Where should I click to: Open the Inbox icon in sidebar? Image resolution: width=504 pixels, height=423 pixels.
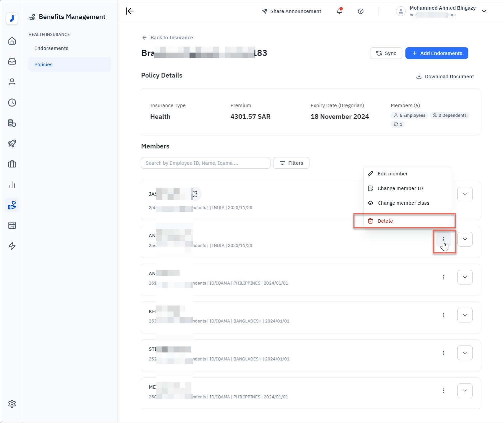pyautogui.click(x=12, y=62)
